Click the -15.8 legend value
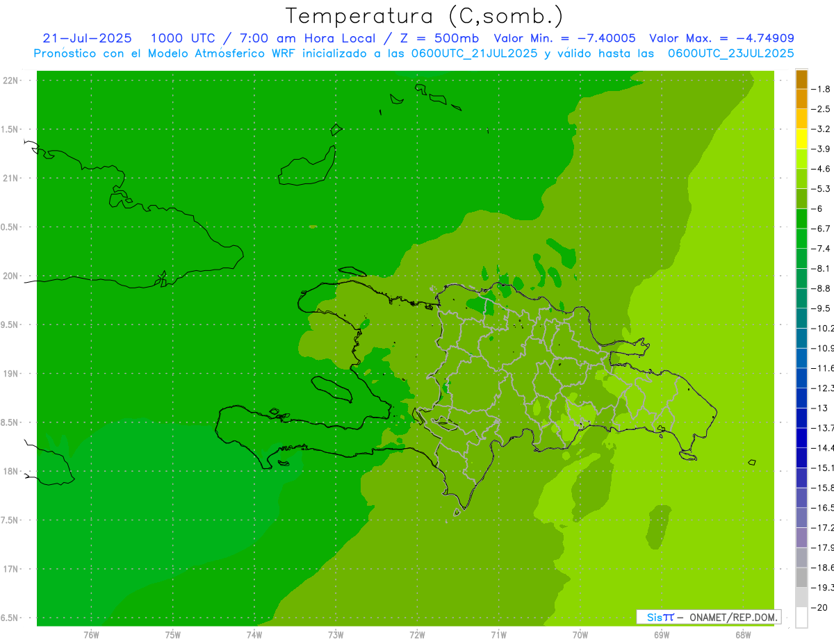The height and width of the screenshot is (644, 834). (x=822, y=488)
